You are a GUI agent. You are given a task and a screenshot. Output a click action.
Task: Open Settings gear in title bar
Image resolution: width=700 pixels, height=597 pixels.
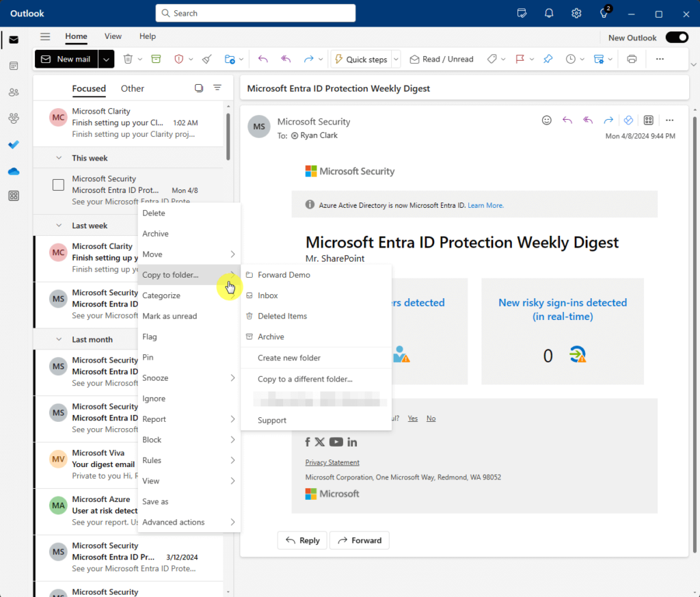click(576, 14)
